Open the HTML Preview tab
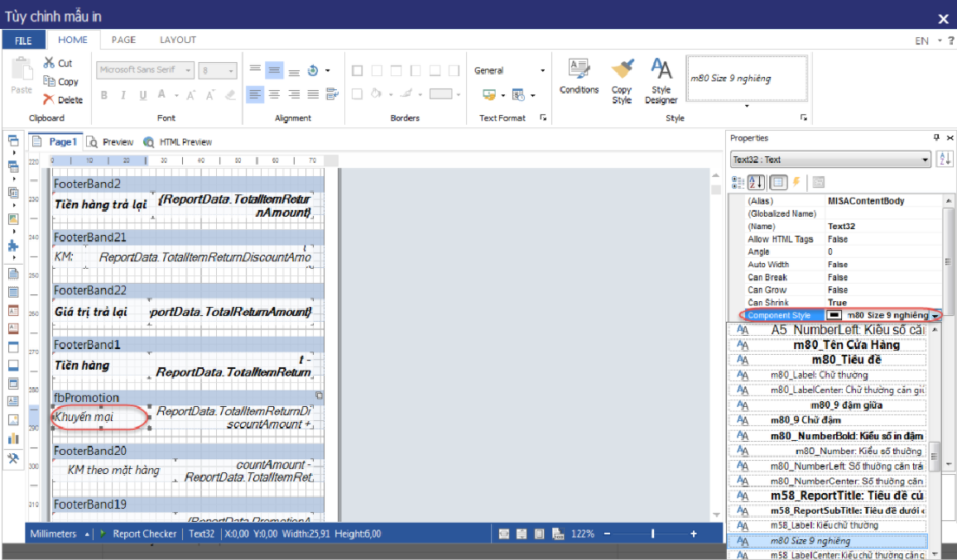The height and width of the screenshot is (560, 957). point(178,141)
